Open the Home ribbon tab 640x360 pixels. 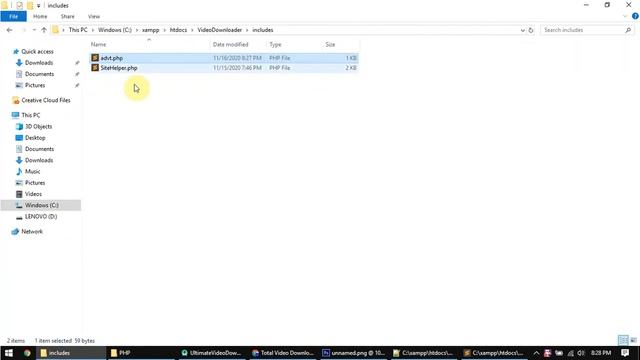coord(40,16)
